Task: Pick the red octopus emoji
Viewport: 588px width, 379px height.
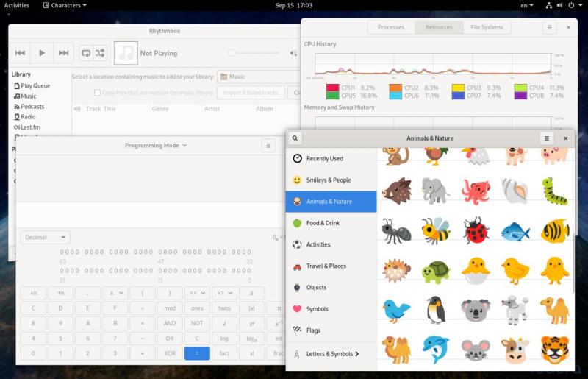Action: click(476, 192)
